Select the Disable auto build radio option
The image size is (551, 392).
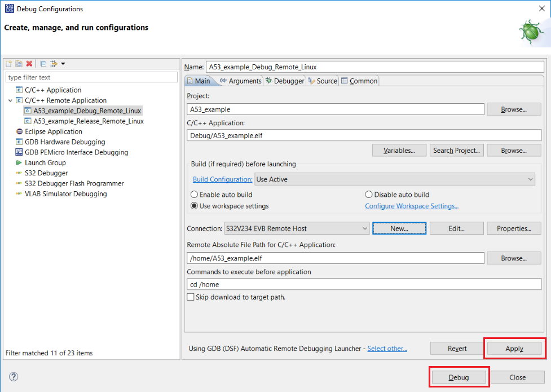point(369,195)
